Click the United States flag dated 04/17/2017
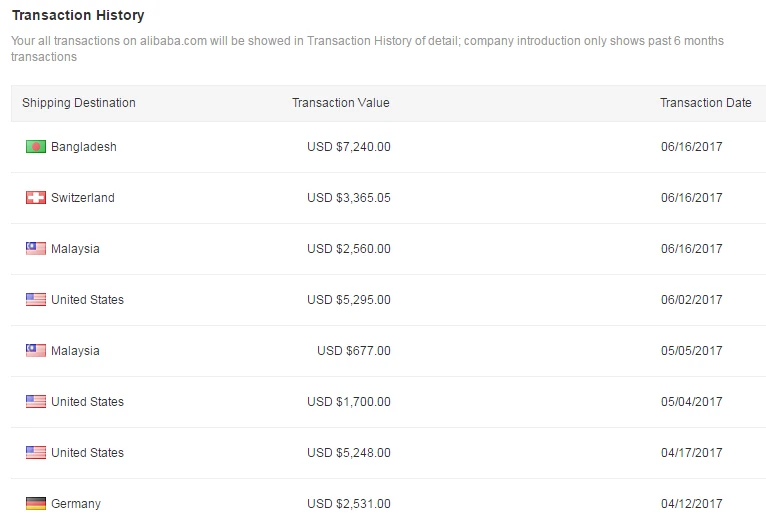This screenshot has width=766, height=516. 36,453
